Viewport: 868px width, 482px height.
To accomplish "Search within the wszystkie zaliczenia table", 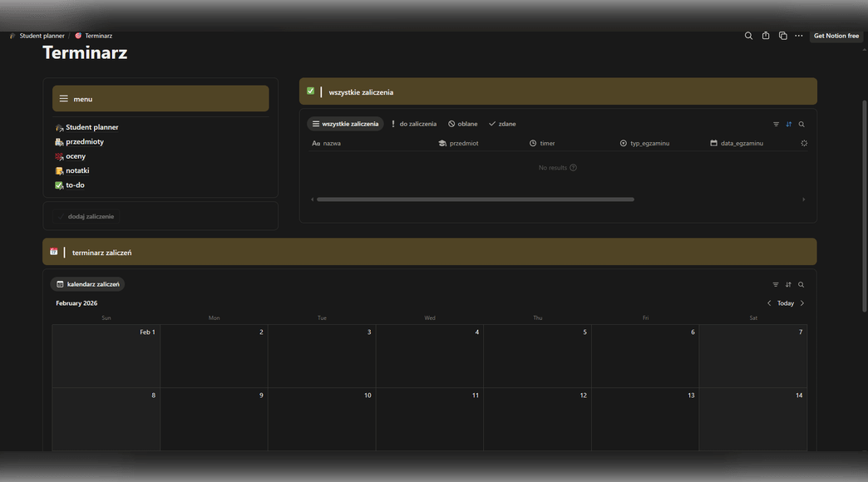I will [x=801, y=124].
